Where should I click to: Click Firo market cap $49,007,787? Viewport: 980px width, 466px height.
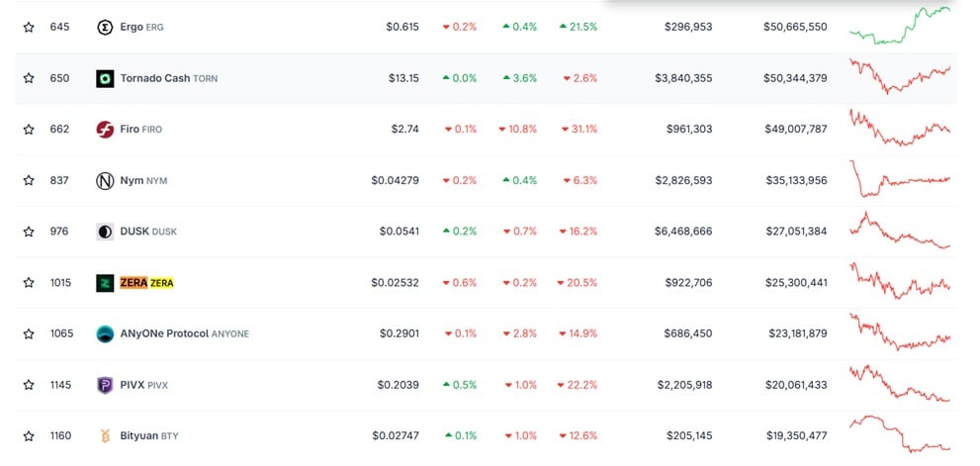[796, 130]
